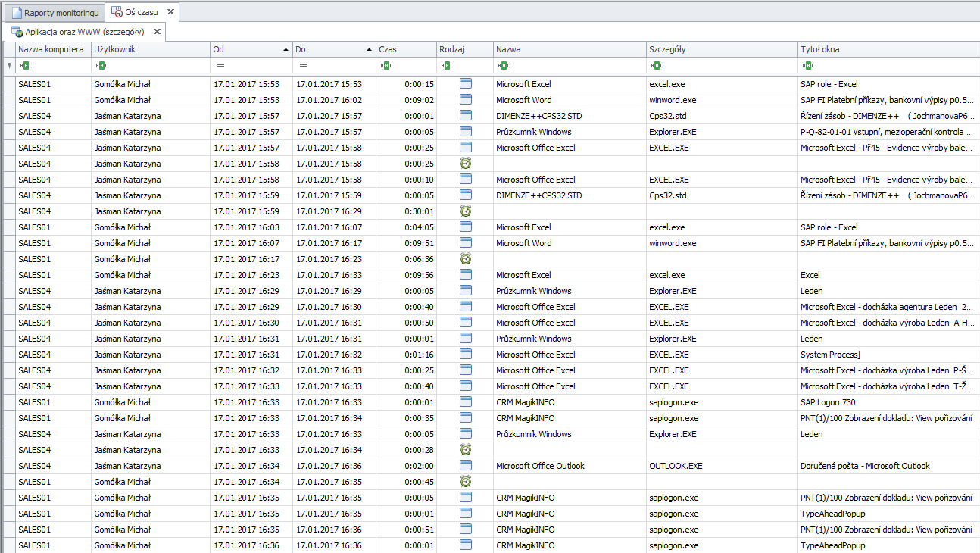
Task: Open ABC filter condition for Użytkownik
Action: click(x=101, y=66)
